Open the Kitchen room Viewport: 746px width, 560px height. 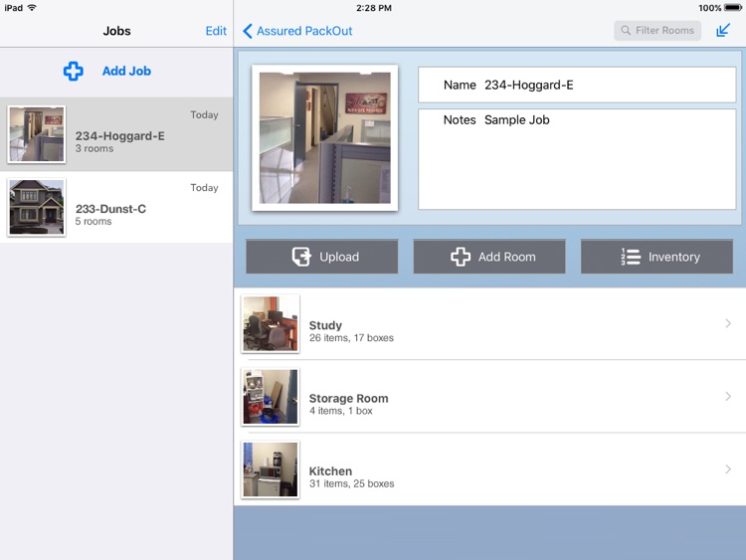(490, 469)
